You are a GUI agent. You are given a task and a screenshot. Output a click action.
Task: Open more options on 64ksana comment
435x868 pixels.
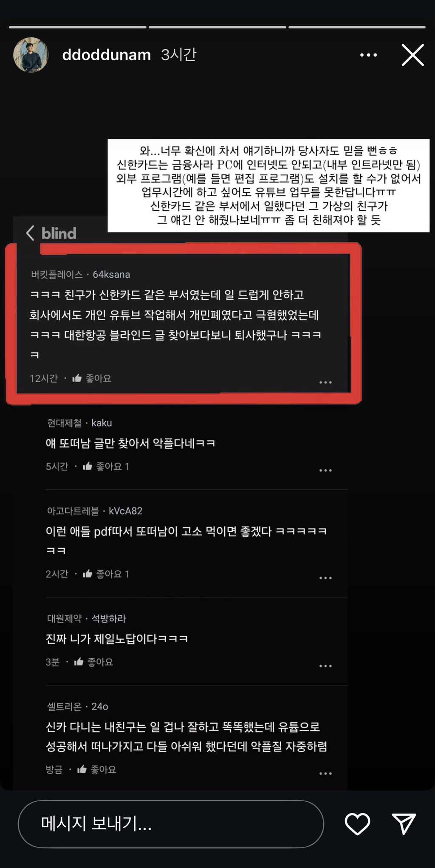coord(325,383)
